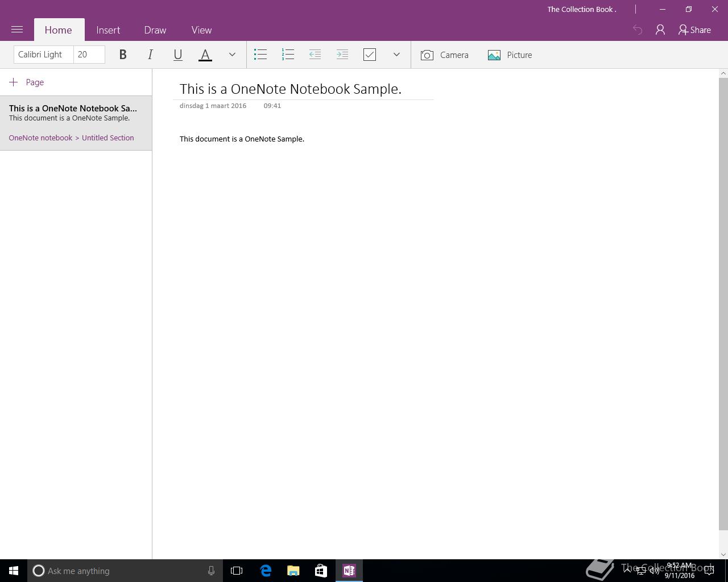The image size is (728, 582).
Task: Insert a bulleted list
Action: (x=260, y=55)
